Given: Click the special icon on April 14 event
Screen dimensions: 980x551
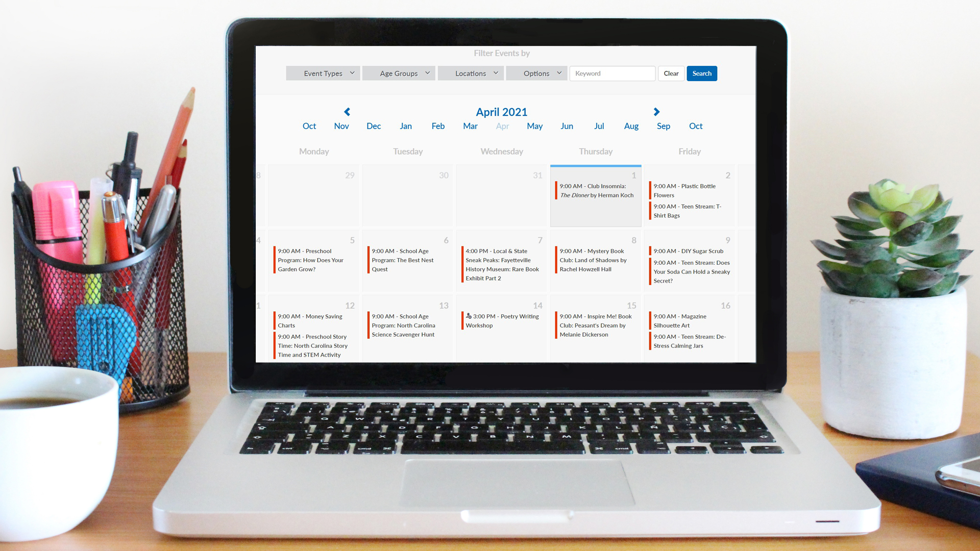Looking at the screenshot, I should (x=470, y=316).
